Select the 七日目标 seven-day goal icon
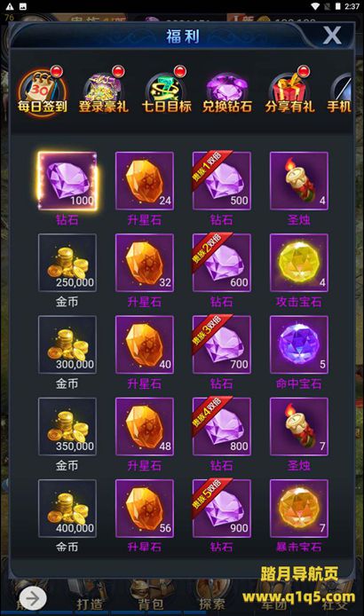 (166, 91)
